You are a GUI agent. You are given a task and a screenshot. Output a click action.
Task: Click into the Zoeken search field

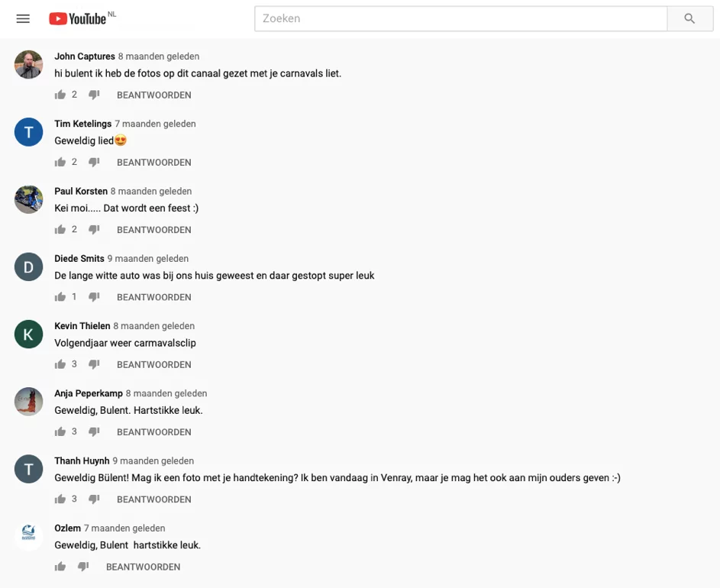tap(460, 18)
